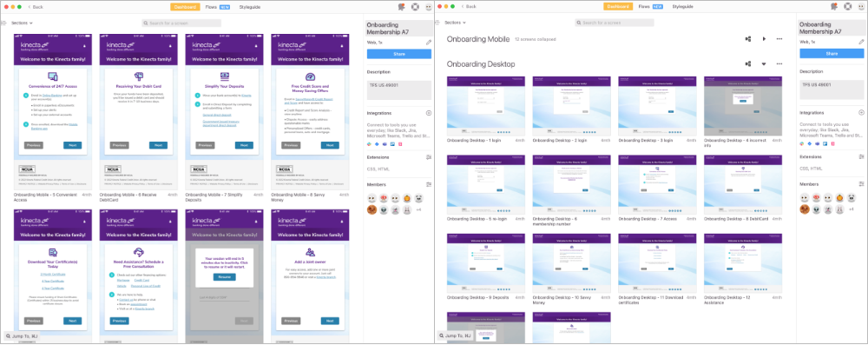Open profile avatar in left window header
868x345 pixels.
429,7
